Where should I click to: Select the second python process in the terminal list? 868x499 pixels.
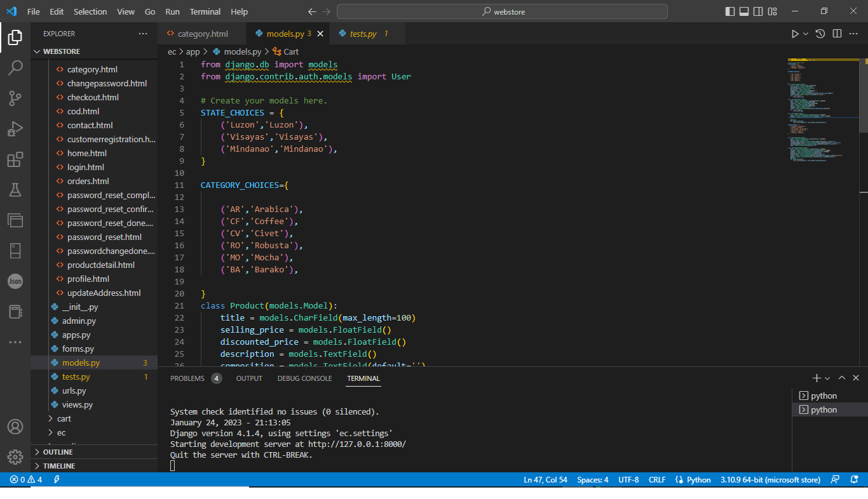point(826,409)
